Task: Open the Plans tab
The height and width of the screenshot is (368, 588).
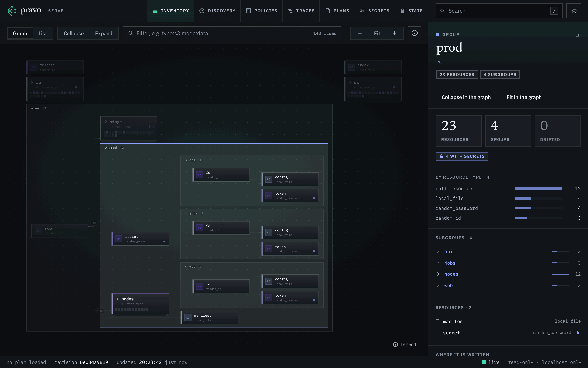Action: [x=337, y=11]
